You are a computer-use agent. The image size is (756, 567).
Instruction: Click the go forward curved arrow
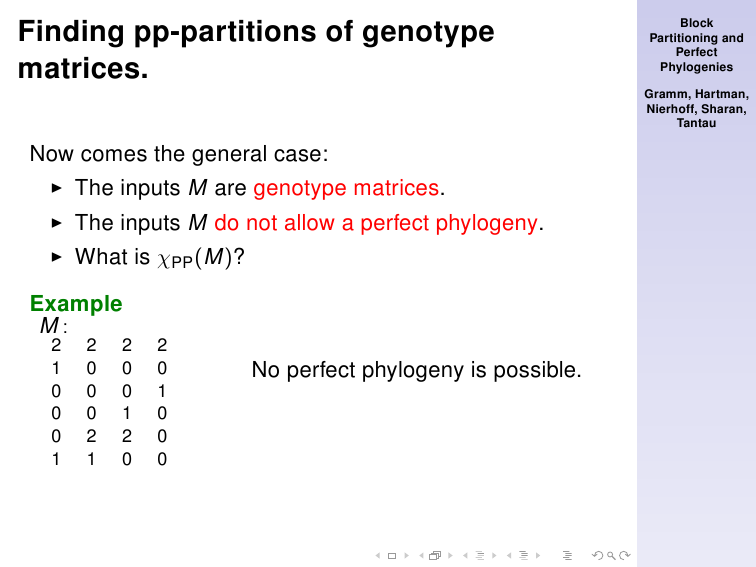coord(625,555)
